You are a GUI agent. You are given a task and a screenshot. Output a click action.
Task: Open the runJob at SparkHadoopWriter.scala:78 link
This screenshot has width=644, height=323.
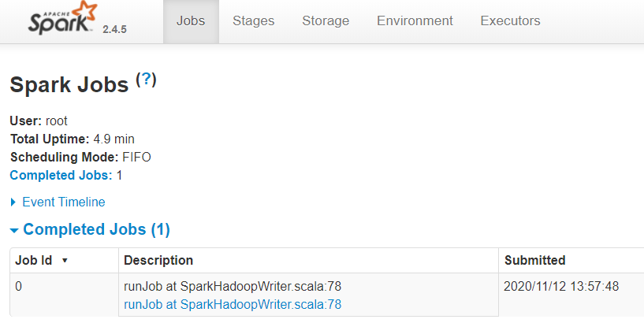click(233, 304)
